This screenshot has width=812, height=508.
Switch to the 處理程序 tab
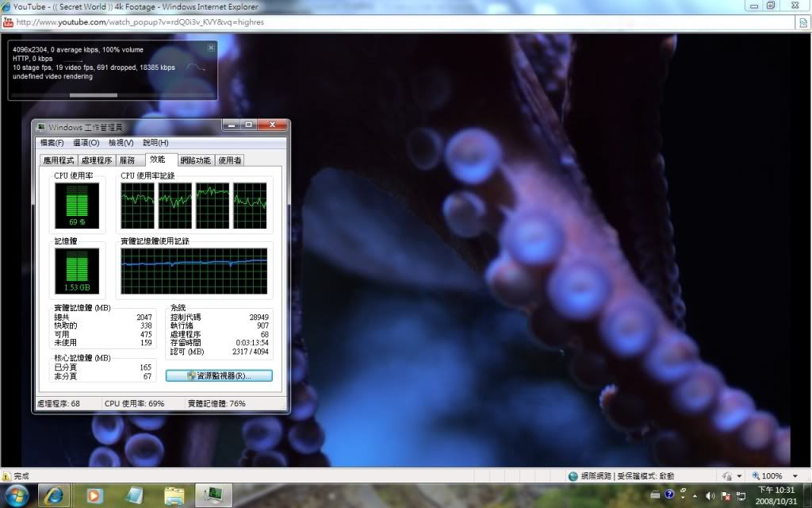[x=96, y=160]
